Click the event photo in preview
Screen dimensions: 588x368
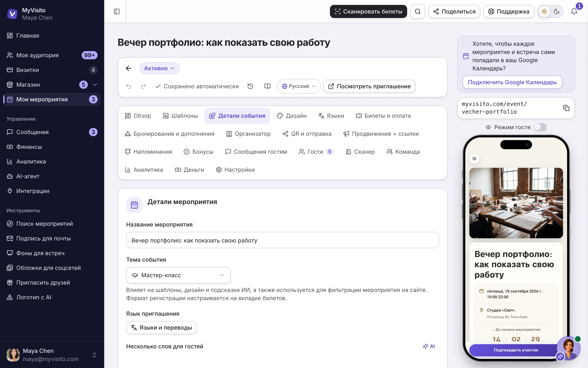click(516, 203)
